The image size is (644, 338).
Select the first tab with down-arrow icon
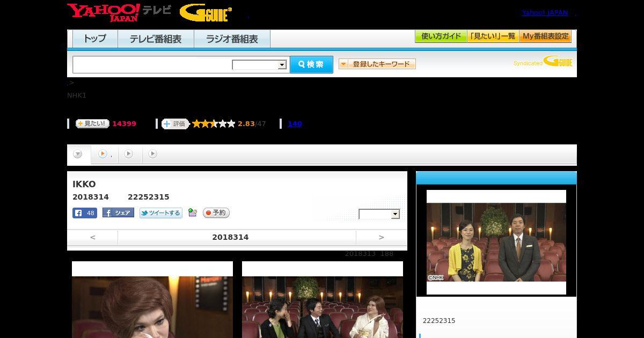coord(78,155)
